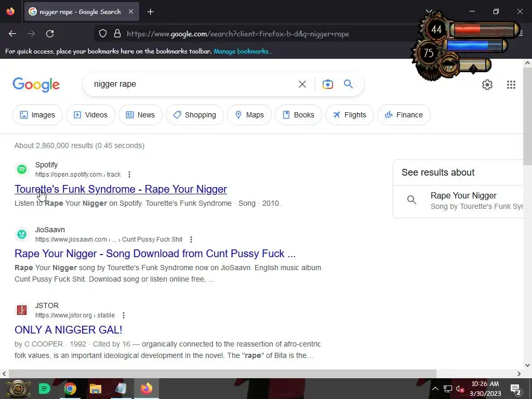Open more options for Spotify result
The image size is (532, 399).
click(x=129, y=175)
